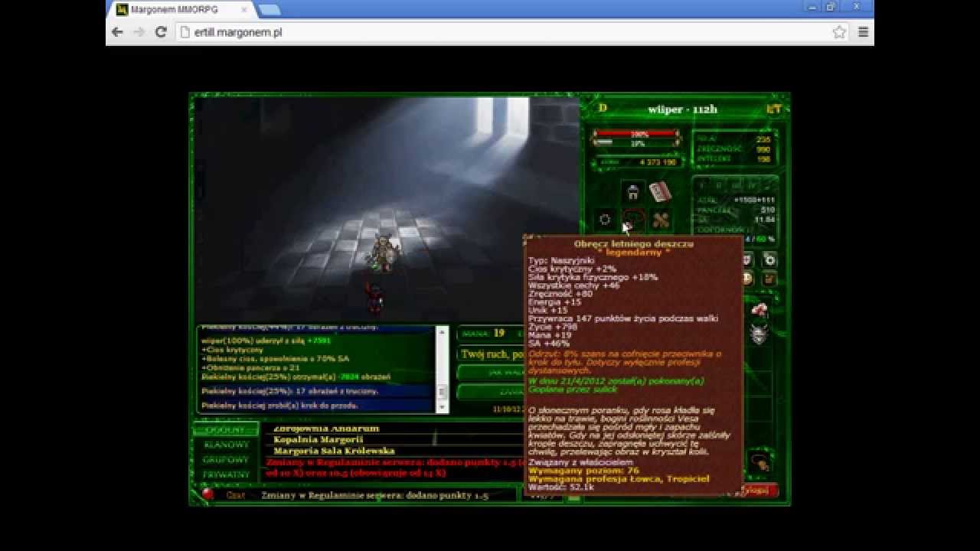This screenshot has width=980, height=551.
Task: Bookmark this page with star icon
Action: pos(839,32)
